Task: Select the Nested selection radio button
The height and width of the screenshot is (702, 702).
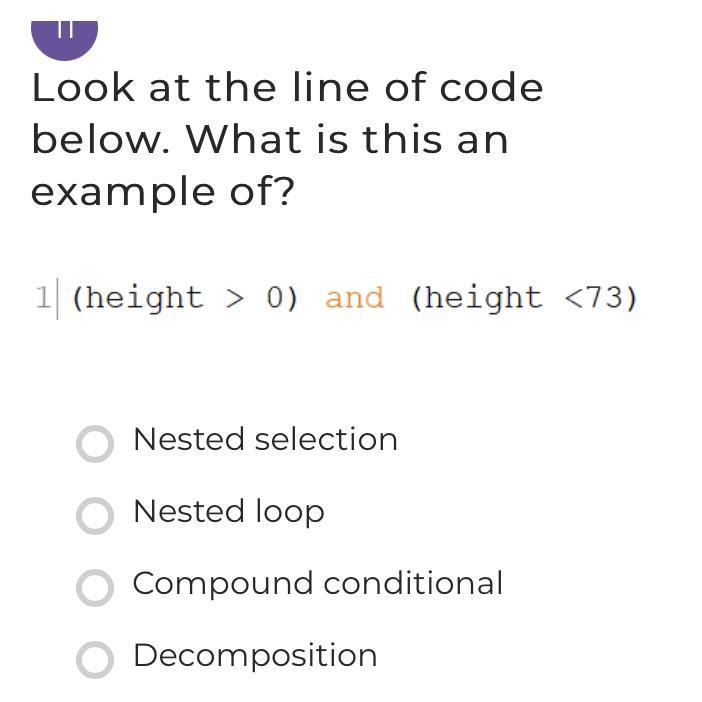Action: pos(95,443)
